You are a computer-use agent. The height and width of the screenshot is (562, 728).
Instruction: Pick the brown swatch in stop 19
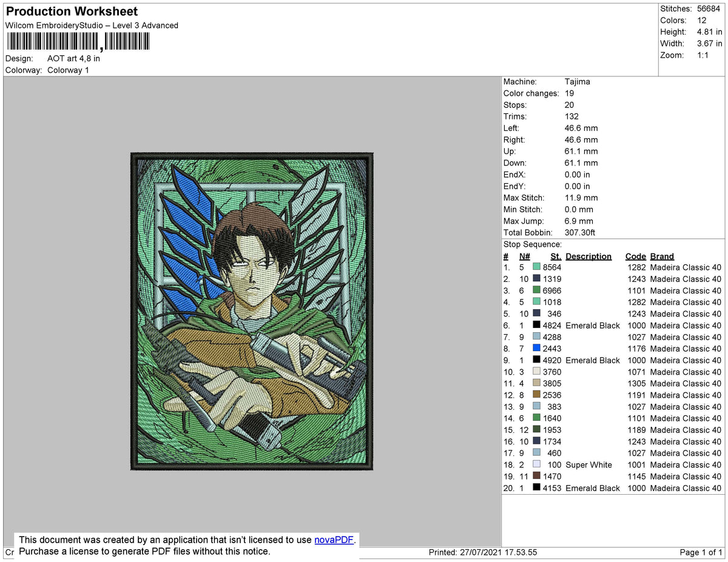[536, 477]
